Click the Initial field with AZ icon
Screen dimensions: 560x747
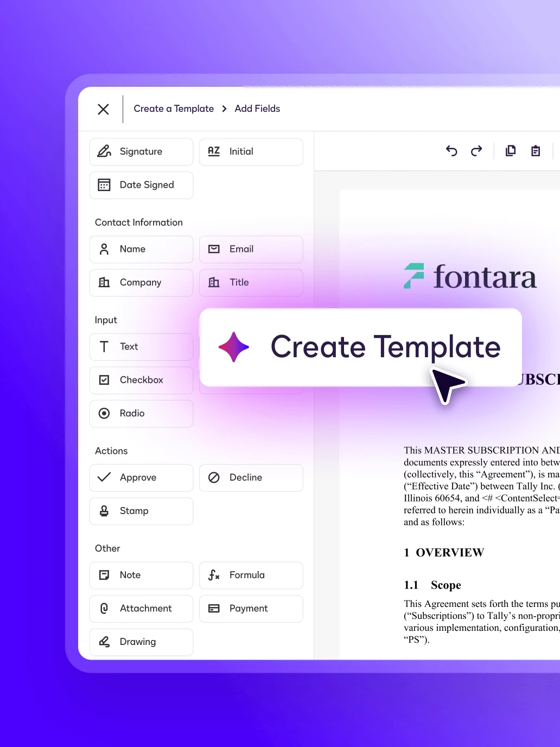[251, 151]
